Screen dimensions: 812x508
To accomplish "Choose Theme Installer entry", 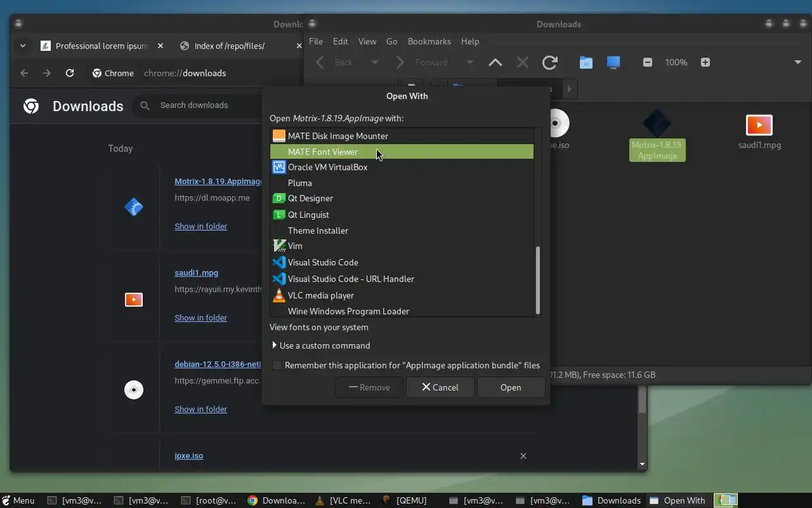I will (x=402, y=231).
